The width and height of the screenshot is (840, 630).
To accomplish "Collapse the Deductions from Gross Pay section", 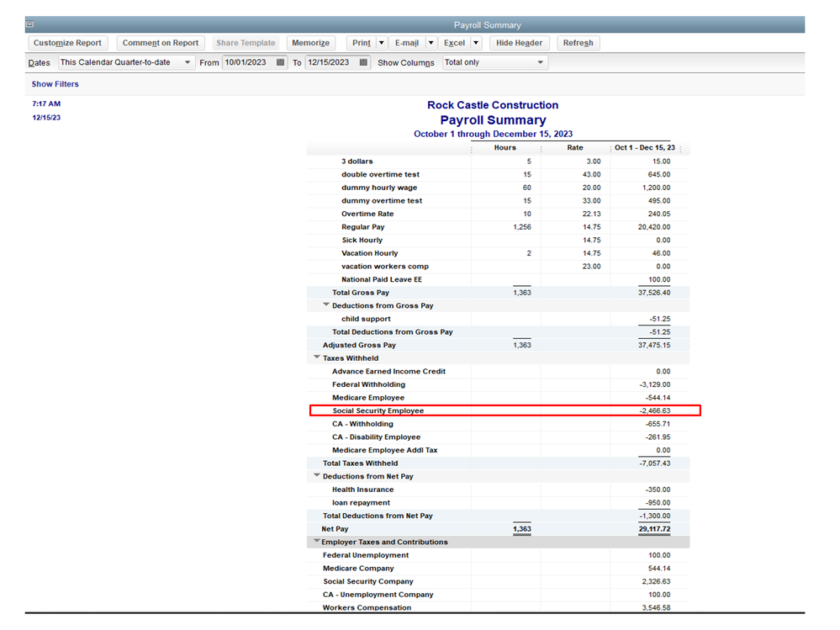I will (327, 305).
